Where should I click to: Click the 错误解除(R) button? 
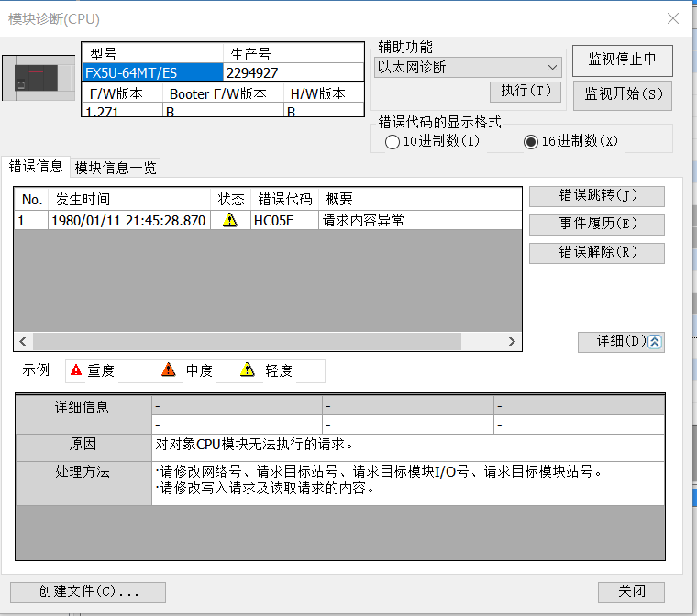coord(597,252)
